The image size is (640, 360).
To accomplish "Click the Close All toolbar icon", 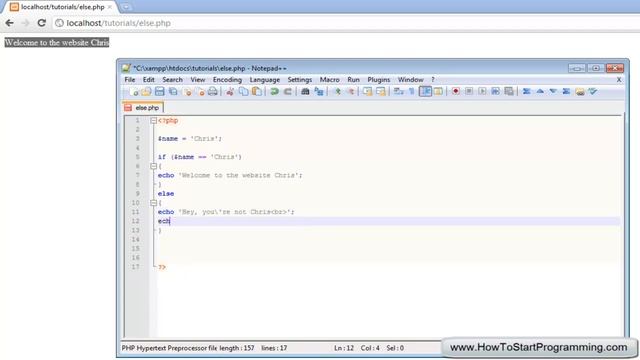I will tap(200, 92).
